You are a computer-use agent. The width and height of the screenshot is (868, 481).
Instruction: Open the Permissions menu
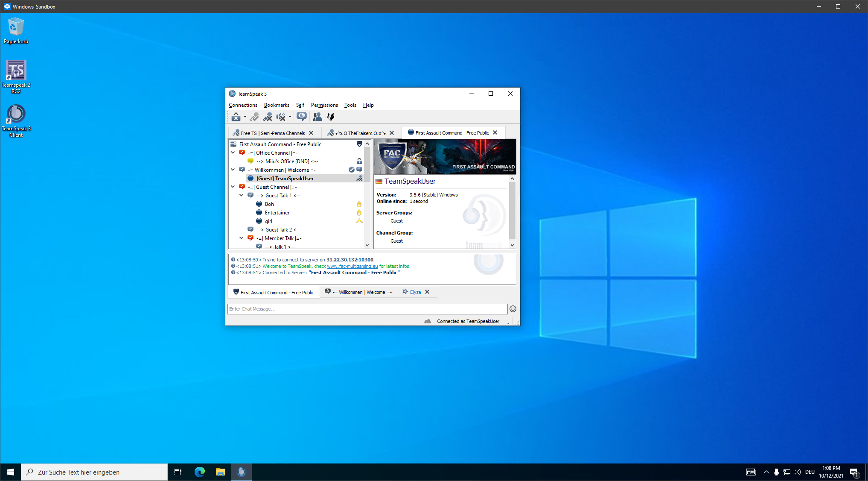click(x=324, y=105)
